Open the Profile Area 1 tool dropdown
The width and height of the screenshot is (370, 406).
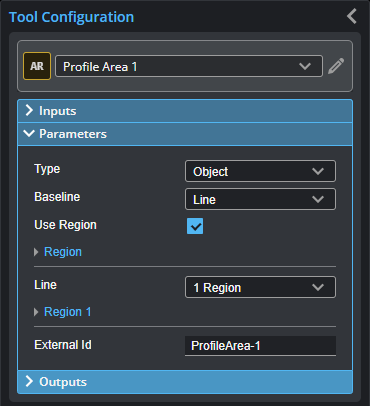click(x=189, y=66)
